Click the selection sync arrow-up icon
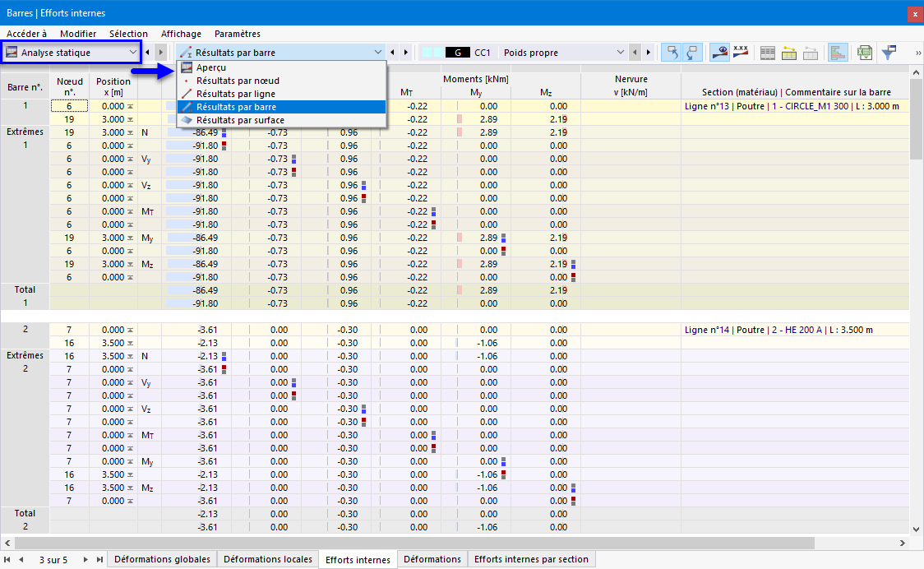This screenshot has width=924, height=569. tap(671, 53)
